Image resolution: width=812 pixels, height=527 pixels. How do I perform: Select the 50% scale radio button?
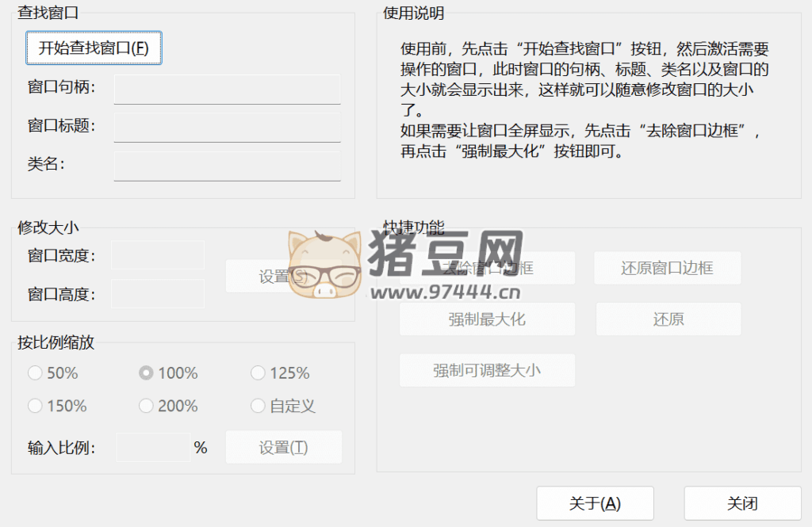point(35,373)
